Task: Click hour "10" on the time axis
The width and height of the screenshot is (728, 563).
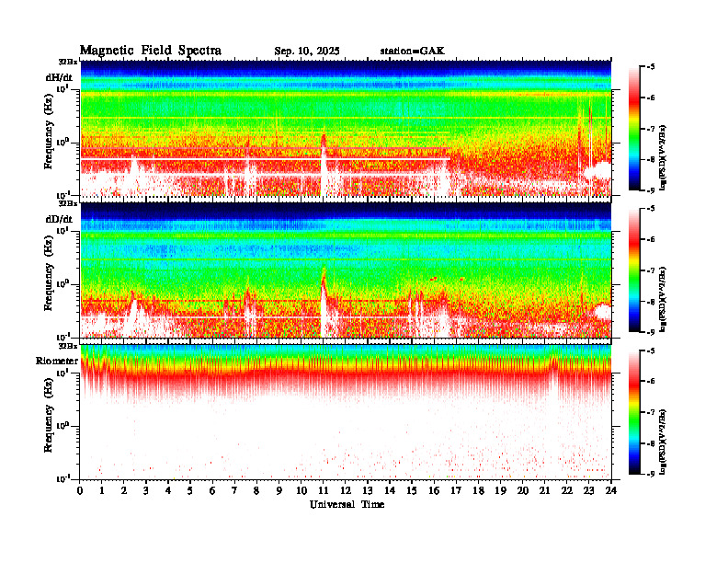Action: click(301, 490)
